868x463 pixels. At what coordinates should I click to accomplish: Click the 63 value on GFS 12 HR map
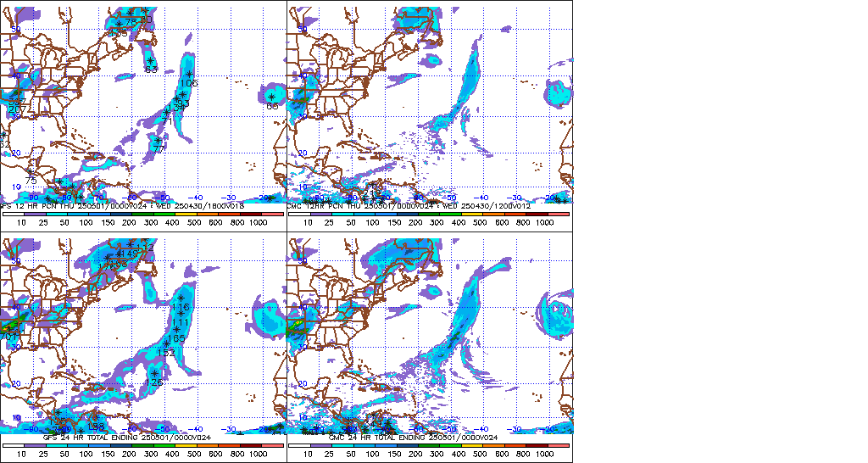151,70
